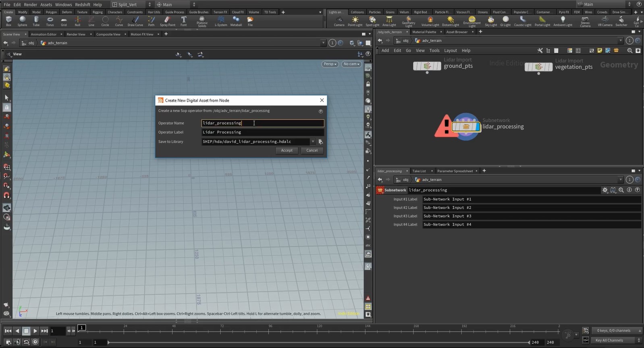Image resolution: width=644 pixels, height=348 pixels.
Task: Toggle the pin on network pane
Action: click(x=629, y=41)
